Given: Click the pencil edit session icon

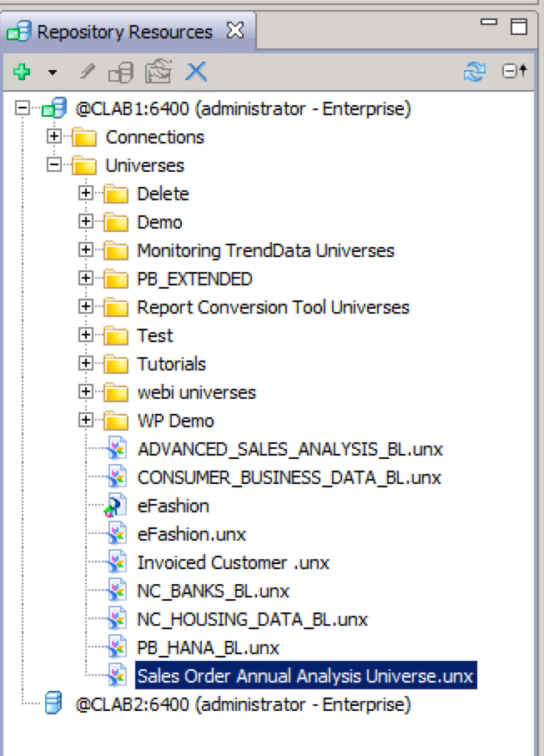Looking at the screenshot, I should click(88, 73).
